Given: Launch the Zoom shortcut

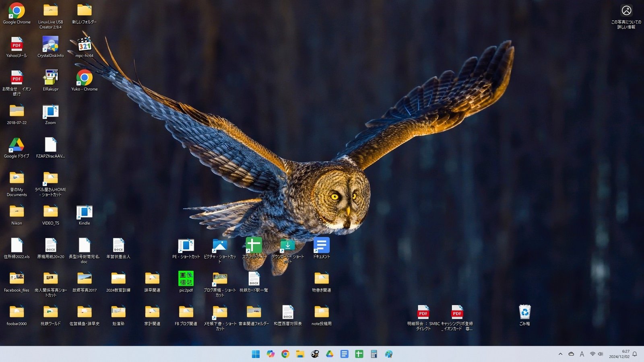Looking at the screenshot, I should (x=50, y=115).
